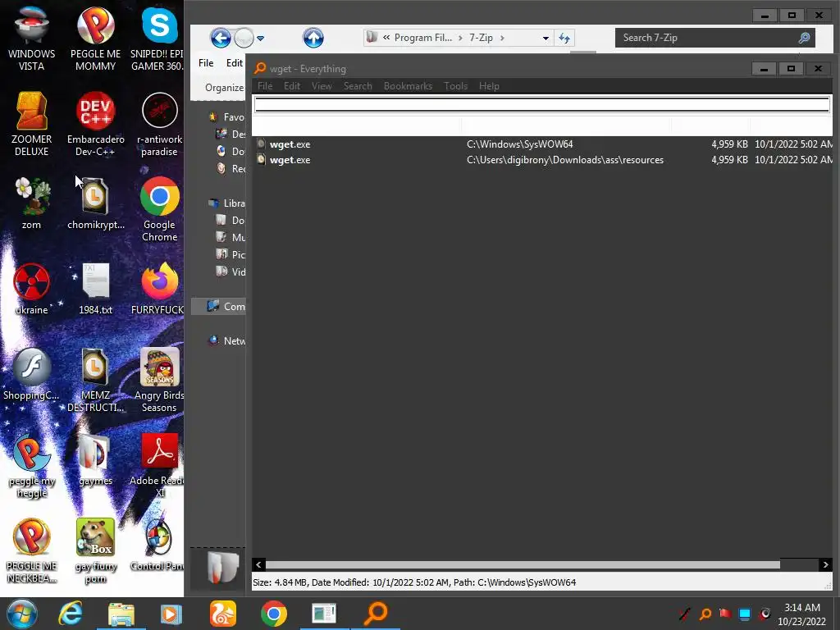Expand chevron after Program Fil... in address bar
840x630 pixels.
point(460,38)
